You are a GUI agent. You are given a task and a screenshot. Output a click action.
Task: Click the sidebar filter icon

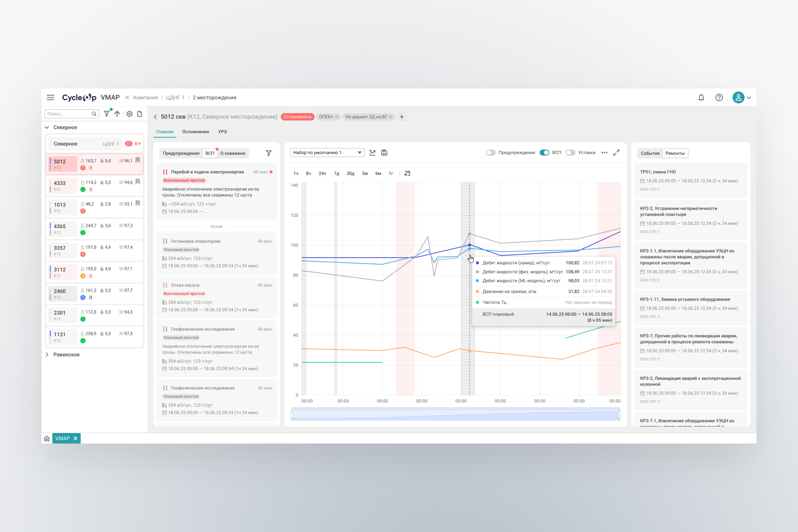[107, 113]
